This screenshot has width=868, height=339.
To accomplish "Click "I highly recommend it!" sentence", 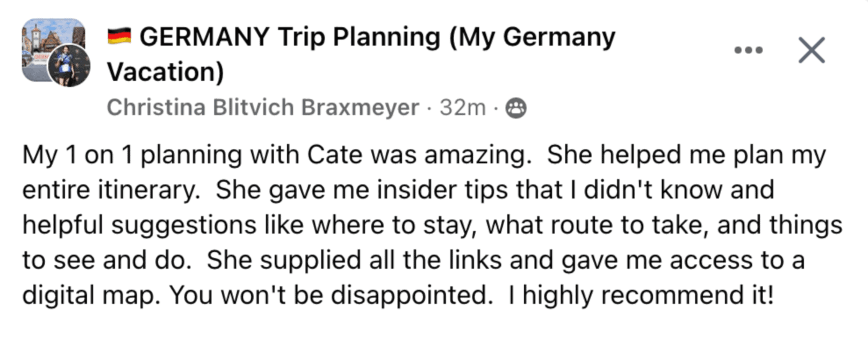I will [641, 295].
